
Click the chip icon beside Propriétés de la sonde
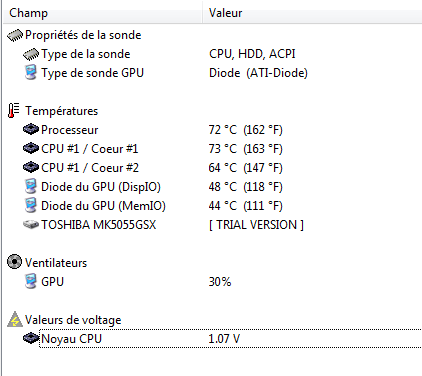15,35
